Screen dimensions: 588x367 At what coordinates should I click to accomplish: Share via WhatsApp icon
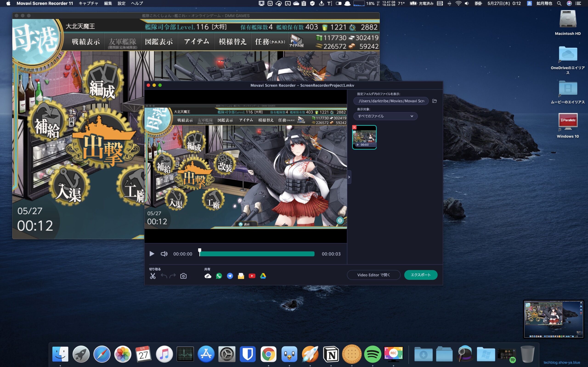point(219,276)
